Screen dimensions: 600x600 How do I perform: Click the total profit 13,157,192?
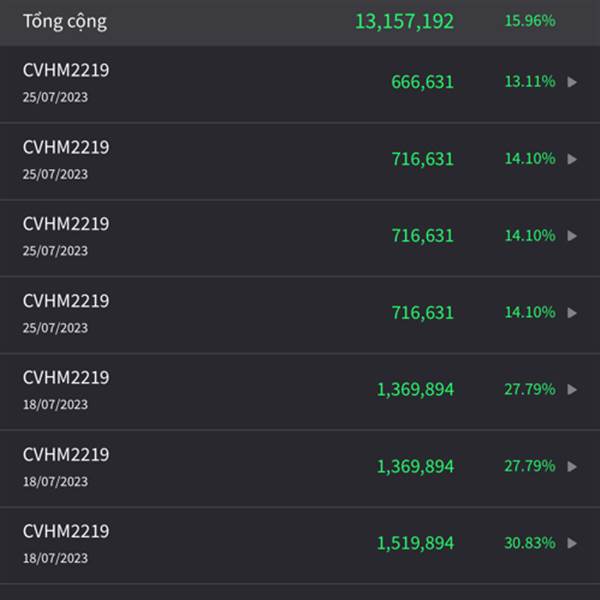click(x=404, y=21)
